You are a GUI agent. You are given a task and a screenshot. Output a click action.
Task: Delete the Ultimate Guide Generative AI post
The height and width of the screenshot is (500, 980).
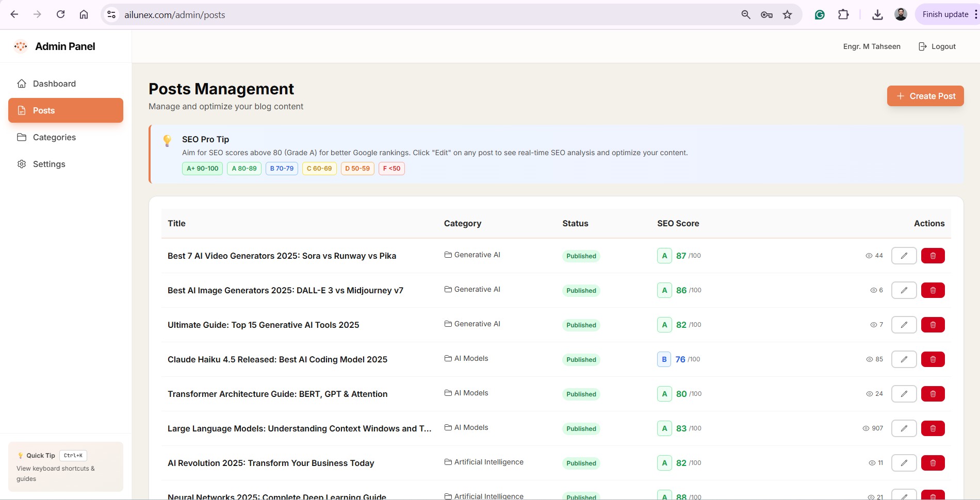coord(933,325)
